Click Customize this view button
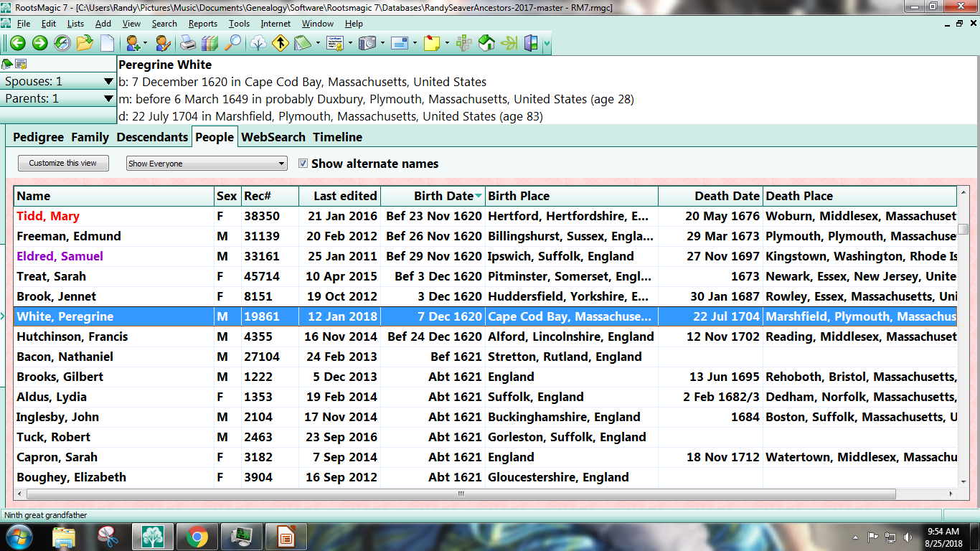This screenshot has width=980, height=551. tap(63, 164)
